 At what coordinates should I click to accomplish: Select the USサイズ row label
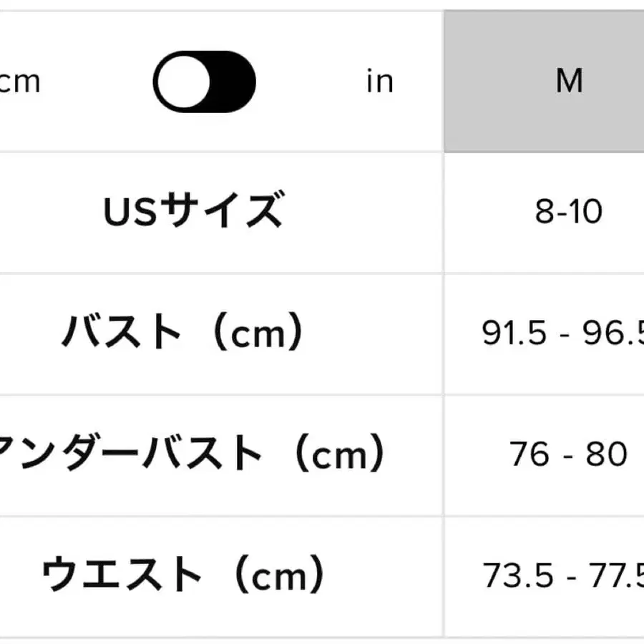click(197, 211)
